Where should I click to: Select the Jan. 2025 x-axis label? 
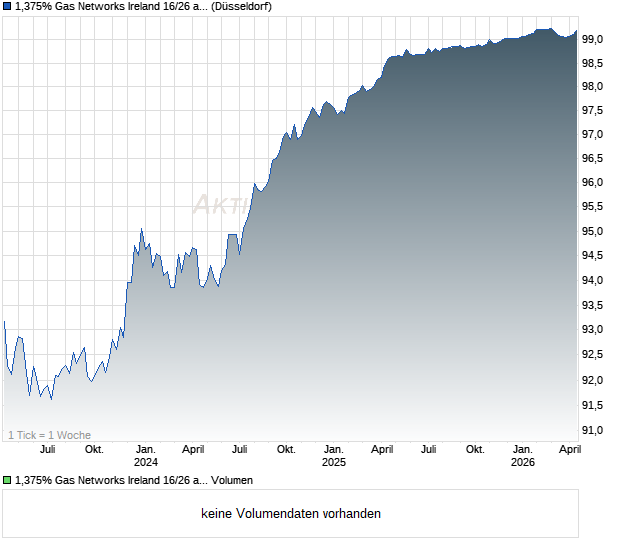(x=333, y=455)
